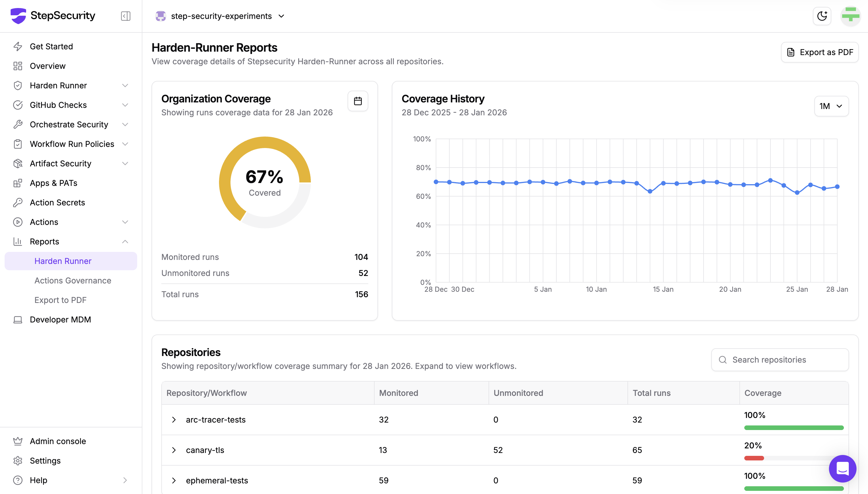Open Get Started lightning icon item
The height and width of the screenshot is (494, 868).
tap(51, 46)
